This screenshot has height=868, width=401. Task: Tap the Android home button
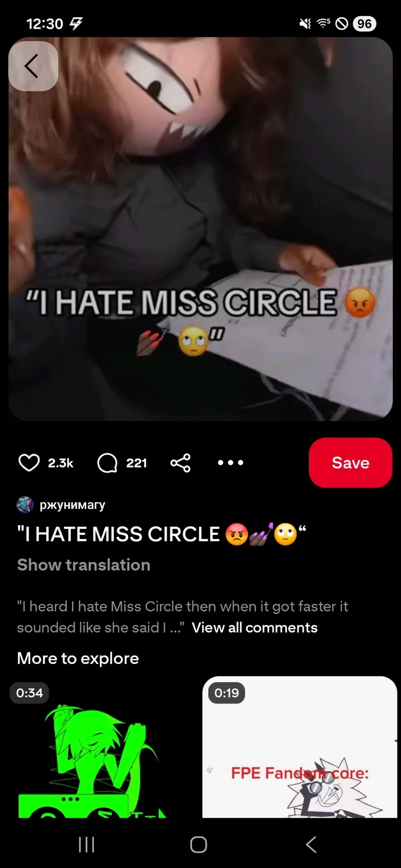[199, 844]
